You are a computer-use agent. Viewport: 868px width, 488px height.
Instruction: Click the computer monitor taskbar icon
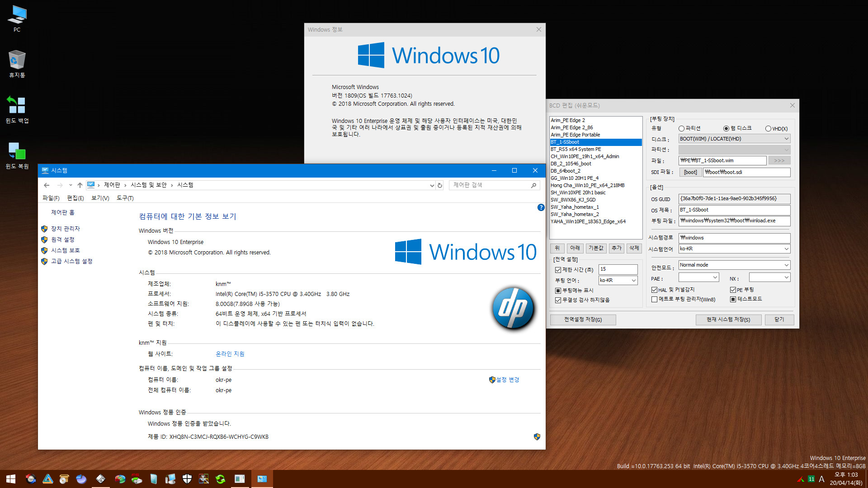tap(170, 479)
